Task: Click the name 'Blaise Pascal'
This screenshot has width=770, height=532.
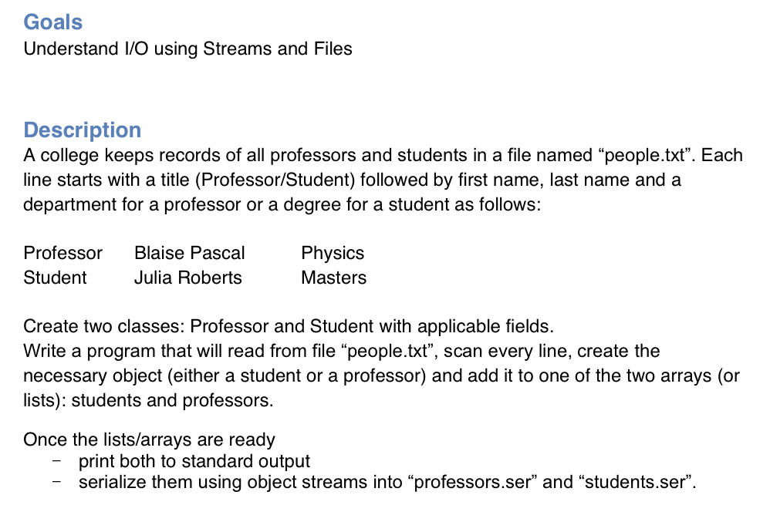Action: coord(190,253)
